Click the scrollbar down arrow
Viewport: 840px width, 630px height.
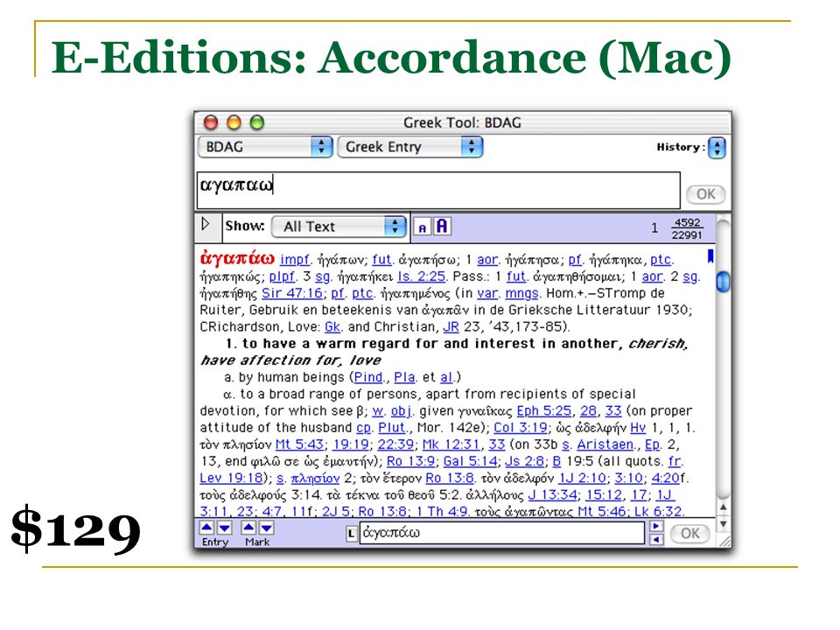coord(723,524)
